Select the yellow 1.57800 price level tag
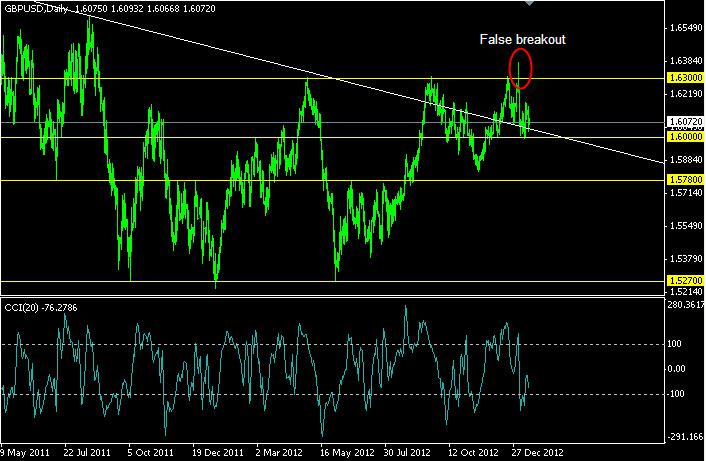The height and width of the screenshot is (461, 706). (x=685, y=180)
